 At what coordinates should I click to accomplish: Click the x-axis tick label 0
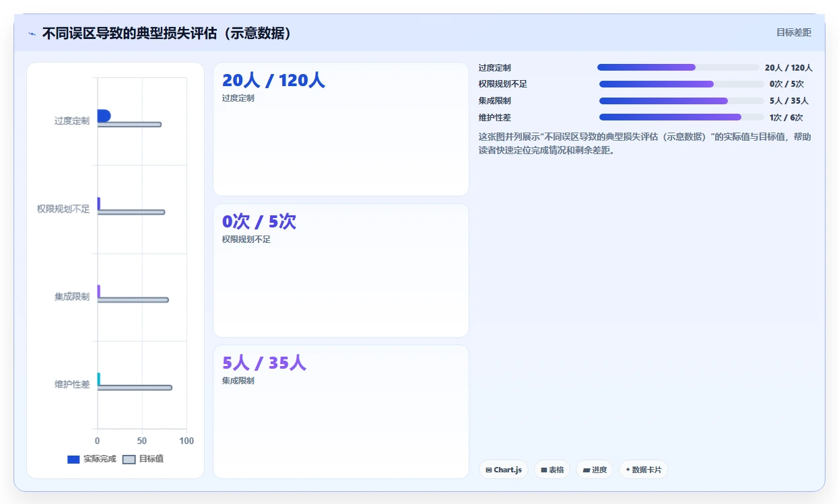click(98, 441)
